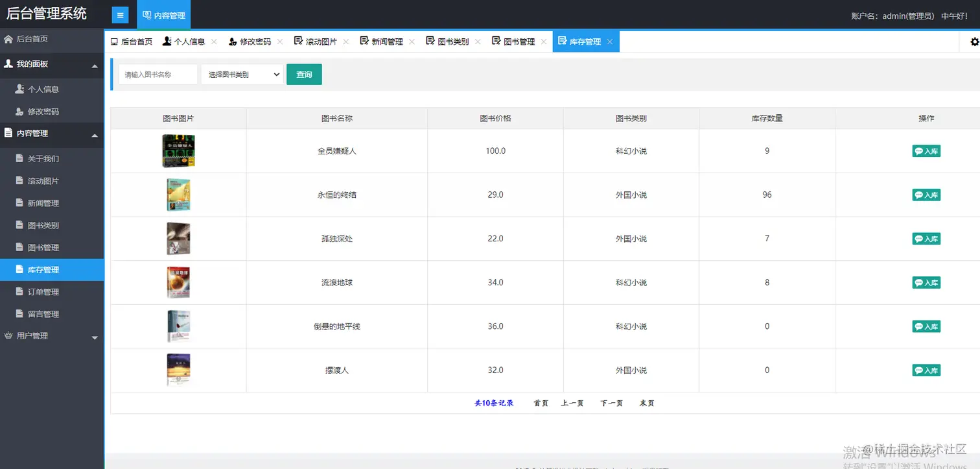Click 入库 for 全员嫌疑人

[x=926, y=151]
